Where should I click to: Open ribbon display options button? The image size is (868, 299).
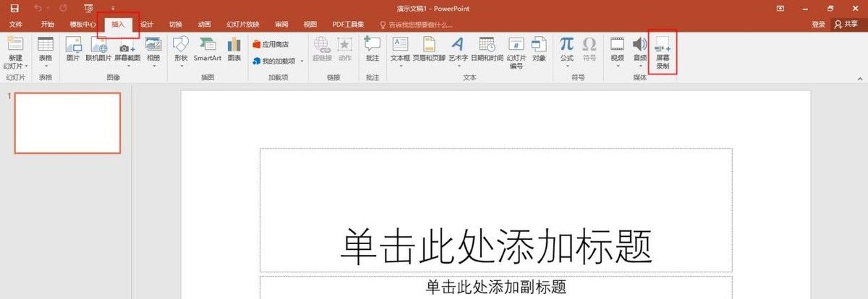[x=780, y=8]
